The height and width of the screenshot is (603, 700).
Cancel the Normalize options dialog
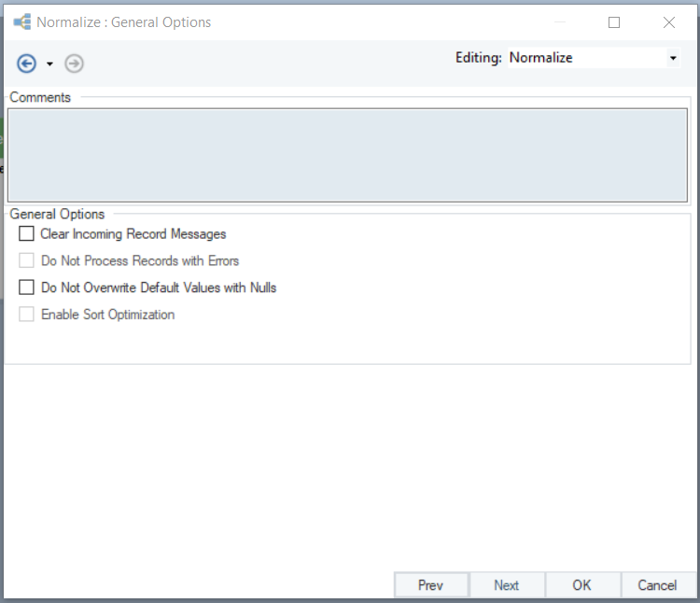657,585
